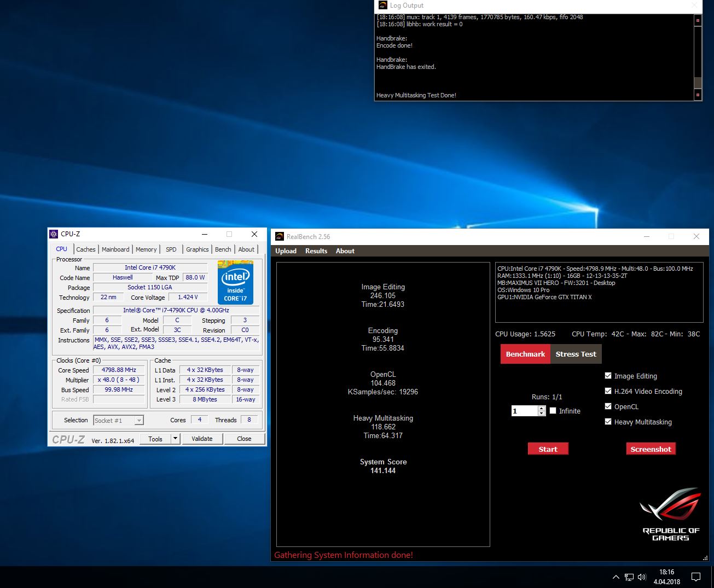Toggle the Image Editing checkbox
714x588 pixels.
click(x=608, y=376)
